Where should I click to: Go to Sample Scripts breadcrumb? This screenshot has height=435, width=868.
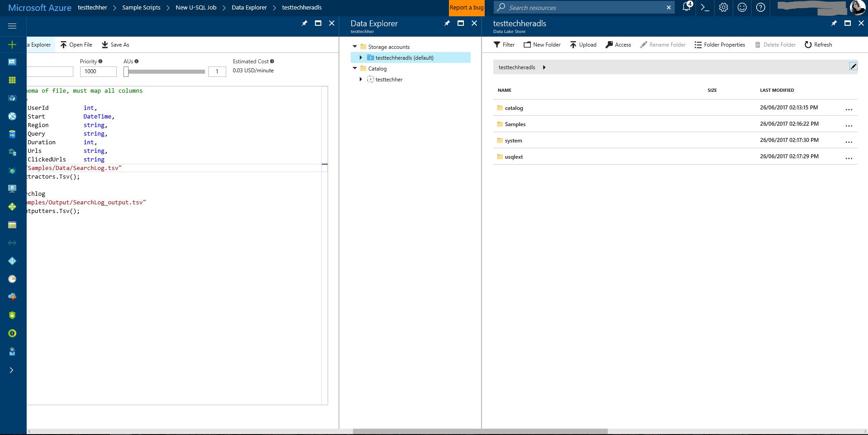pos(141,7)
